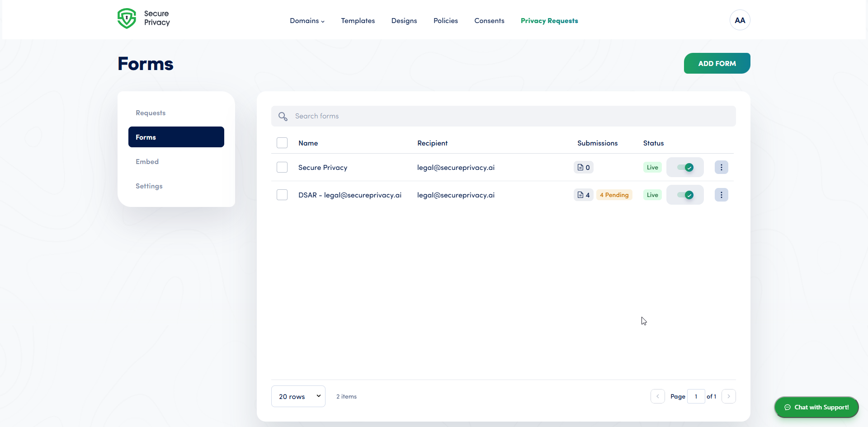Go to the previous page arrow
The width and height of the screenshot is (868, 427).
pyautogui.click(x=658, y=396)
